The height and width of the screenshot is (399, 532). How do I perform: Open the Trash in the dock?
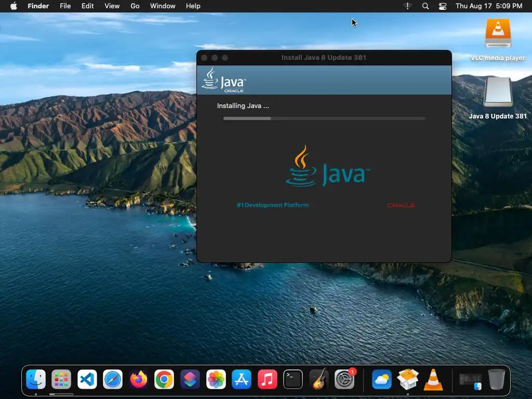pos(496,379)
